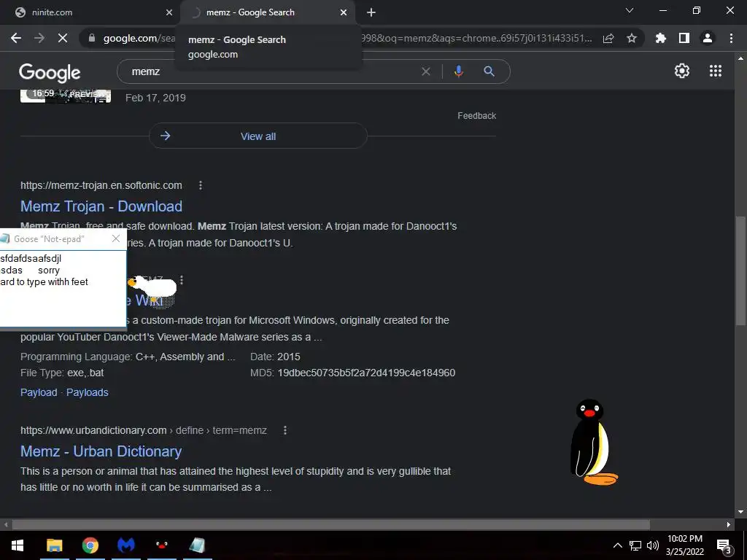Open the notification action center
The height and width of the screenshot is (560, 747).
pyautogui.click(x=724, y=546)
